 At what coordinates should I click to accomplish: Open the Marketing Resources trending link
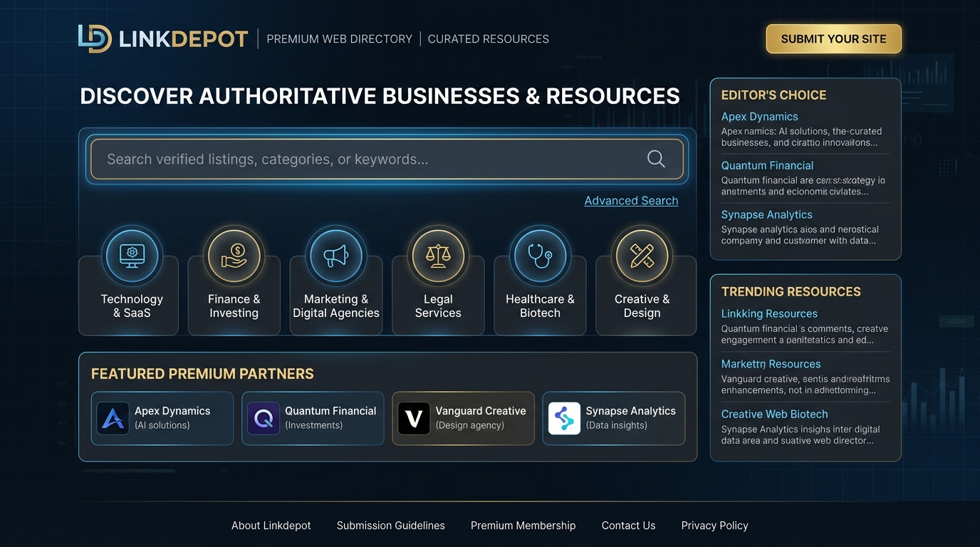click(771, 364)
